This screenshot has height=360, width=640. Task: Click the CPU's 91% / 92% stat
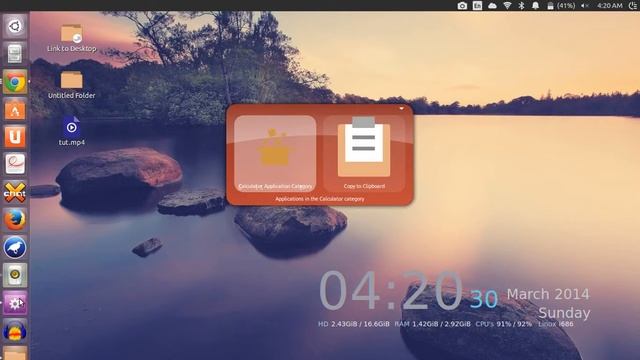point(504,324)
